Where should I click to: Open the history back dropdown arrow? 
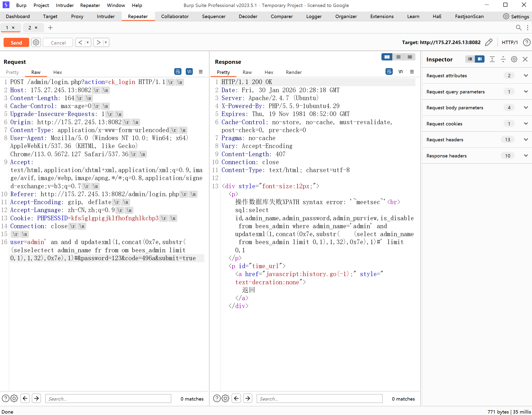[88, 42]
